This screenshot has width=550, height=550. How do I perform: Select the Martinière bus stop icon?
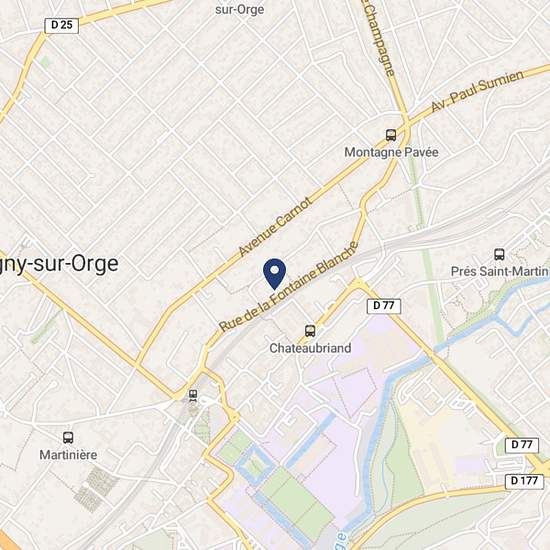68,438
